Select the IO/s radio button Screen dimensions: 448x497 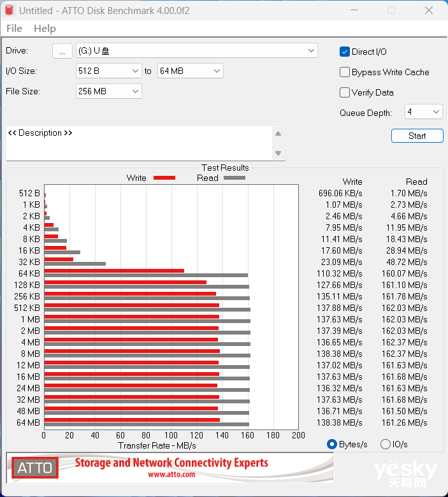385,444
